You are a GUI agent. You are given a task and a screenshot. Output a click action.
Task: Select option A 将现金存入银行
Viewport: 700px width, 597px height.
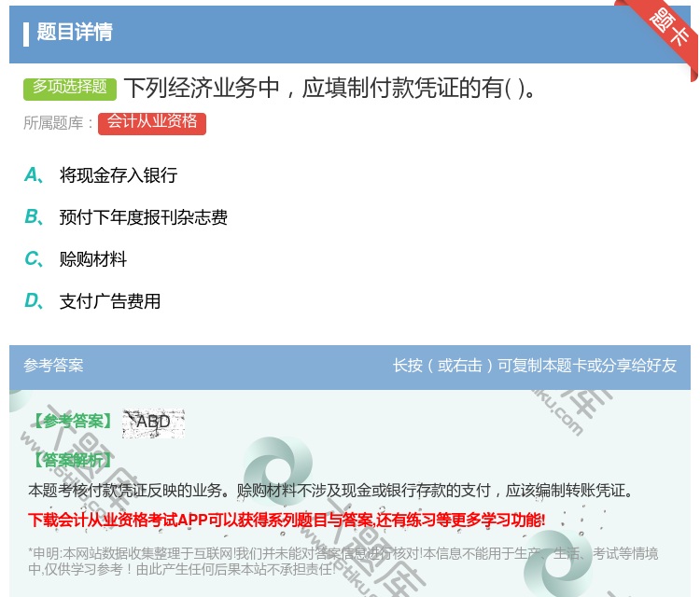tap(101, 175)
